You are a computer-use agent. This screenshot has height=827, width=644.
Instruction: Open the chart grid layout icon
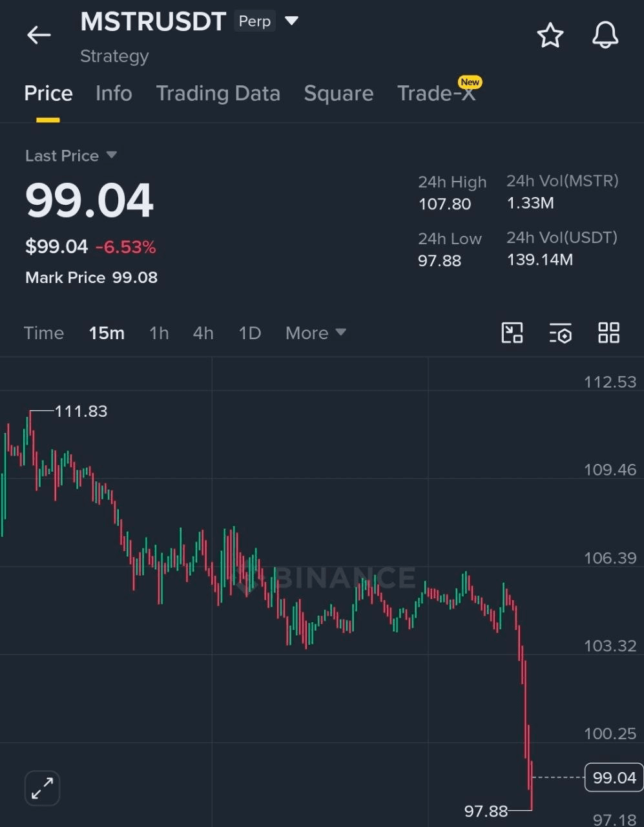pyautogui.click(x=608, y=333)
